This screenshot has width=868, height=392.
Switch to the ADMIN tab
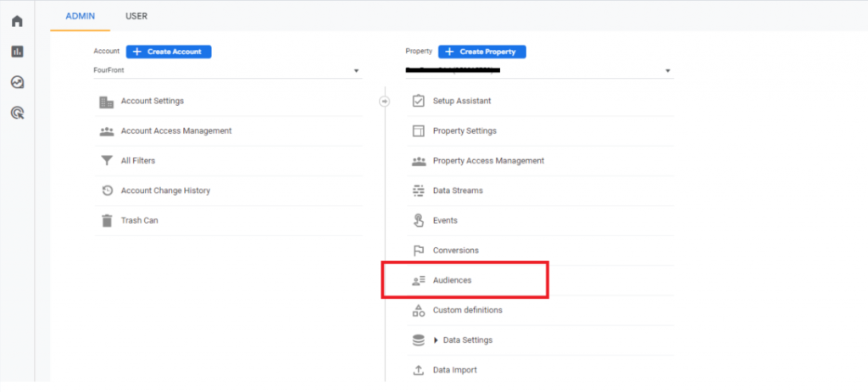click(x=81, y=16)
